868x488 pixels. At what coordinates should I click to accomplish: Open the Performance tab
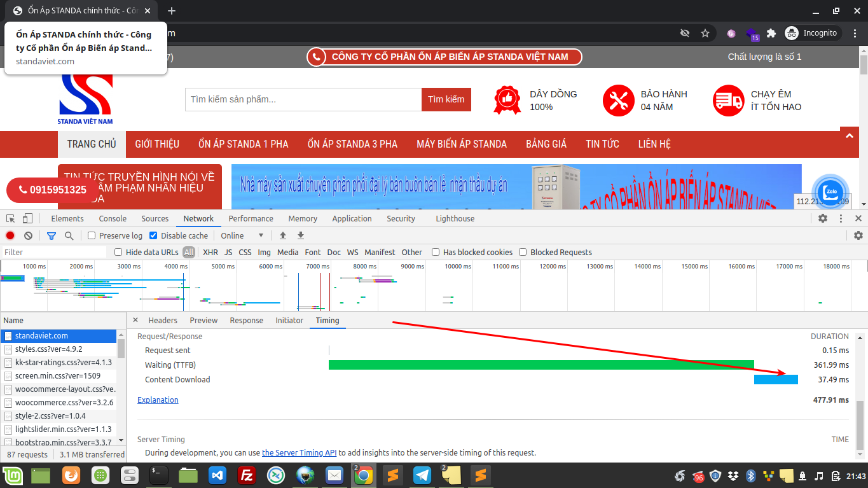(x=251, y=218)
